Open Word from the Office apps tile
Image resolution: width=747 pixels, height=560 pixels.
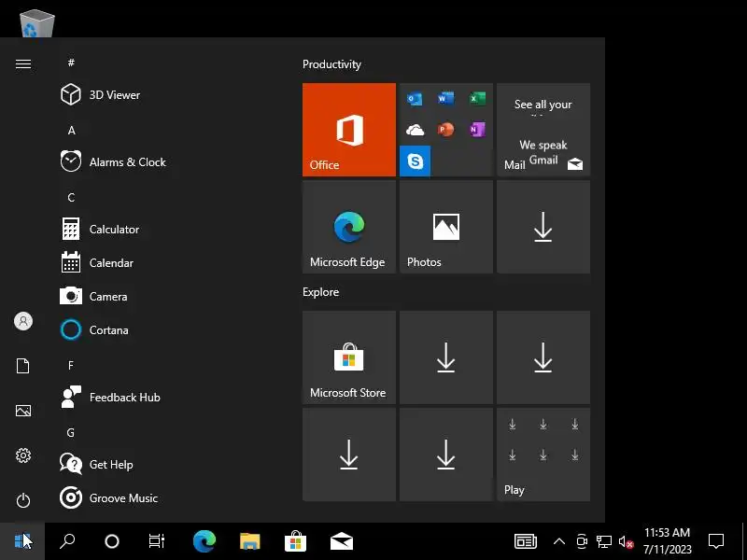[446, 99]
